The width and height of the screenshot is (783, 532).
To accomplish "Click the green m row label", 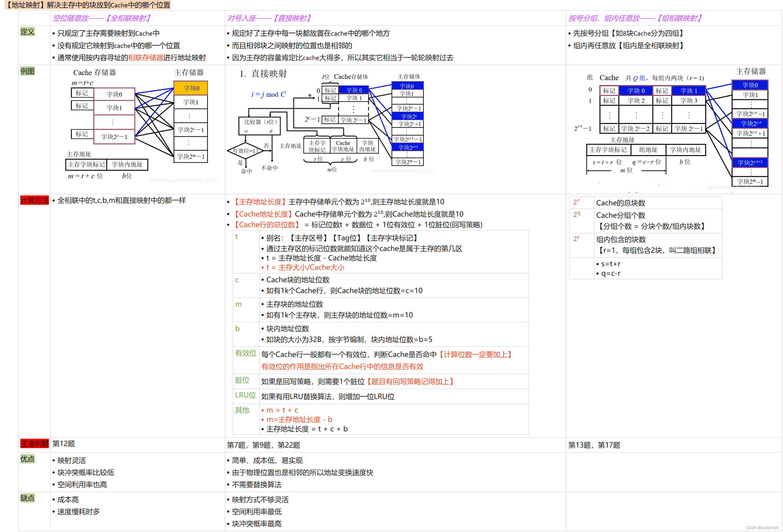I will [238, 304].
